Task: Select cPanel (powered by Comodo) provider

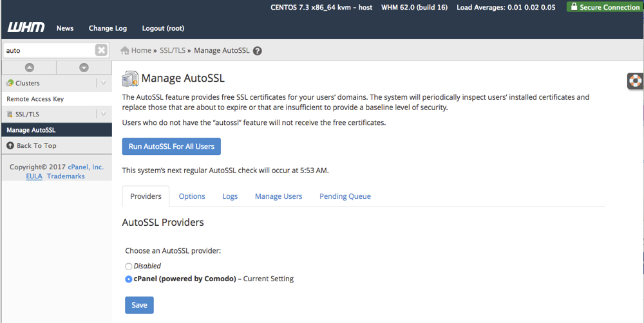Action: [129, 279]
